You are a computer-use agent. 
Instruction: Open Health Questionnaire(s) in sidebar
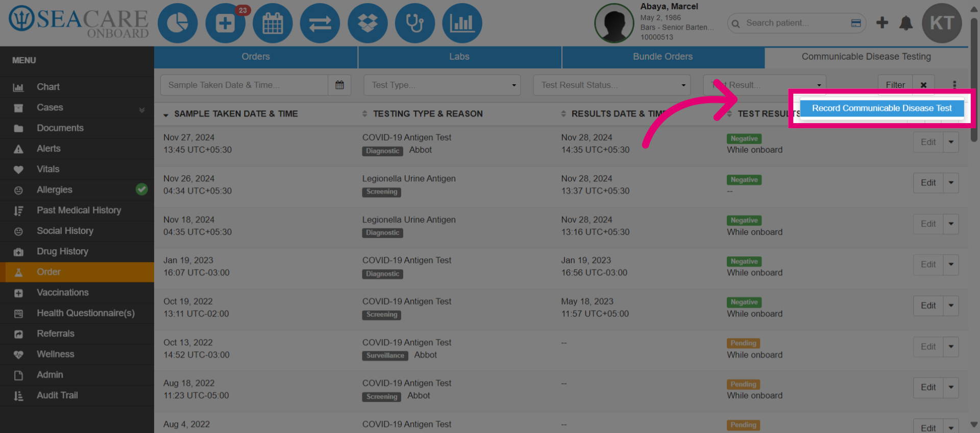pyautogui.click(x=77, y=313)
